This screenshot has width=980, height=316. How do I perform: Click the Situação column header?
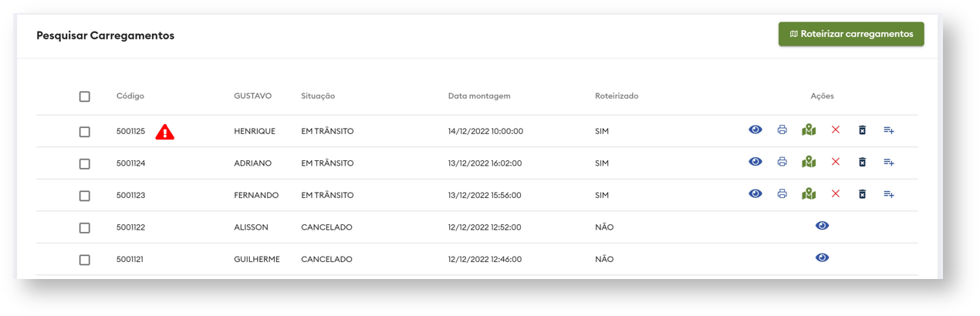[x=318, y=96]
